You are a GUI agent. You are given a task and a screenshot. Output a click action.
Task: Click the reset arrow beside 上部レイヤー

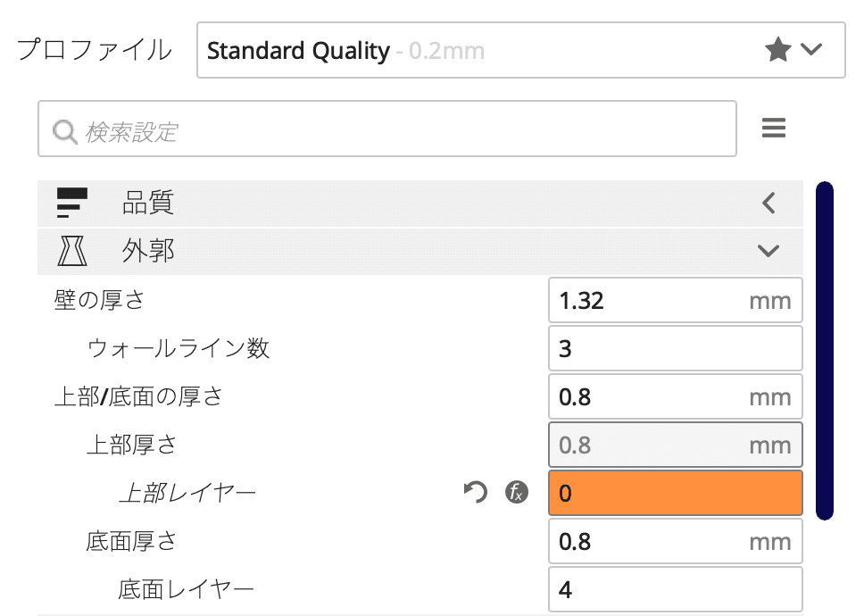pos(476,492)
